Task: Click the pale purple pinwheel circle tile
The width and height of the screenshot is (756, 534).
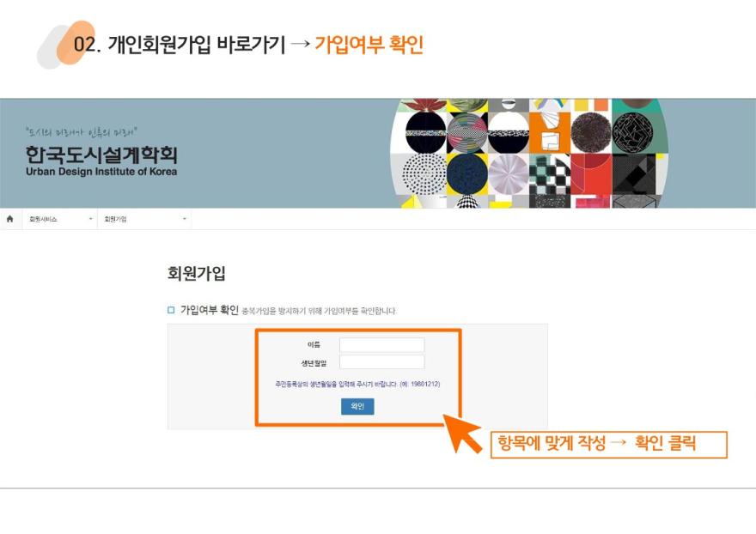Action: 509,174
